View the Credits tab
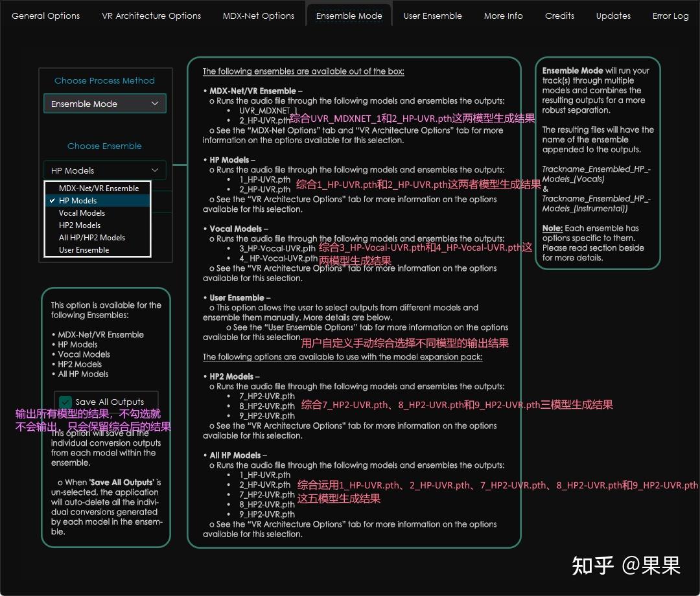 (559, 16)
